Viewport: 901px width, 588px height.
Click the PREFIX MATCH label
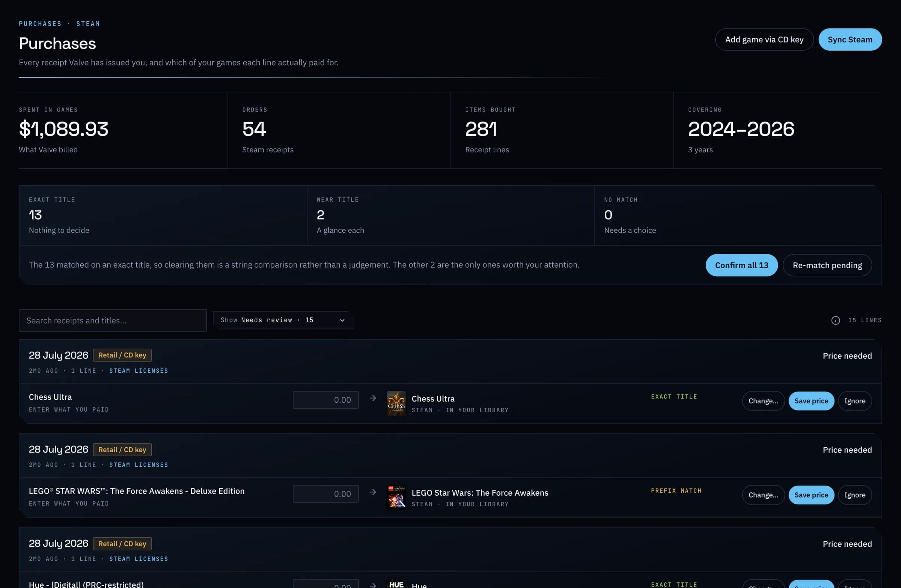point(676,491)
